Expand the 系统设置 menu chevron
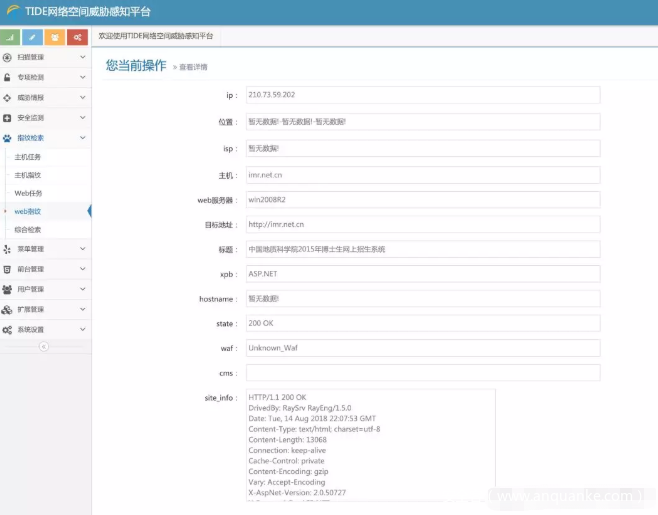The height and width of the screenshot is (515, 658). tap(83, 329)
